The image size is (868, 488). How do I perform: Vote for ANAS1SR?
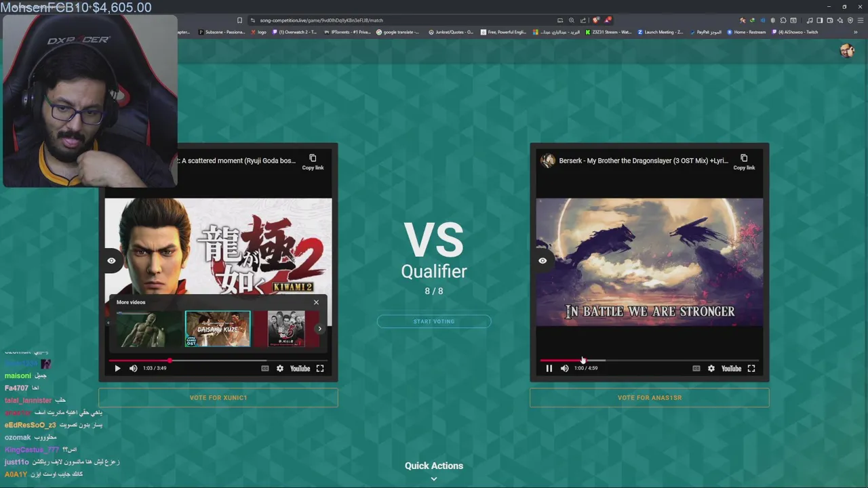pyautogui.click(x=649, y=398)
